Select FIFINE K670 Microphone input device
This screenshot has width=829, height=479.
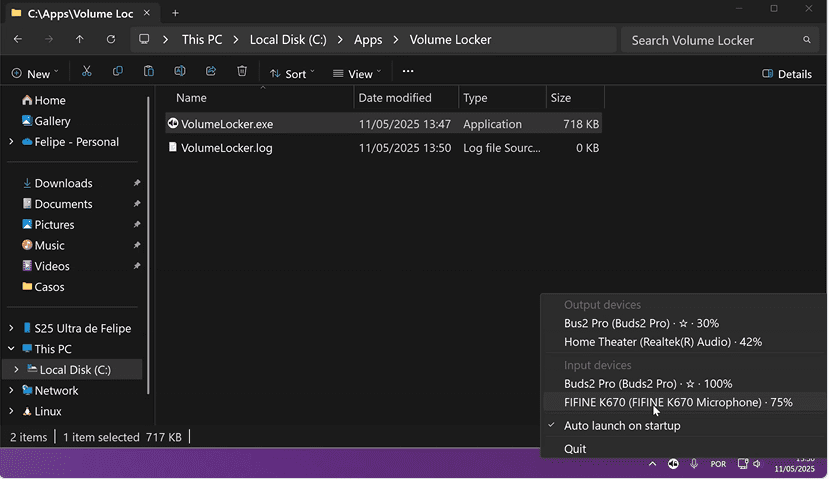(678, 402)
